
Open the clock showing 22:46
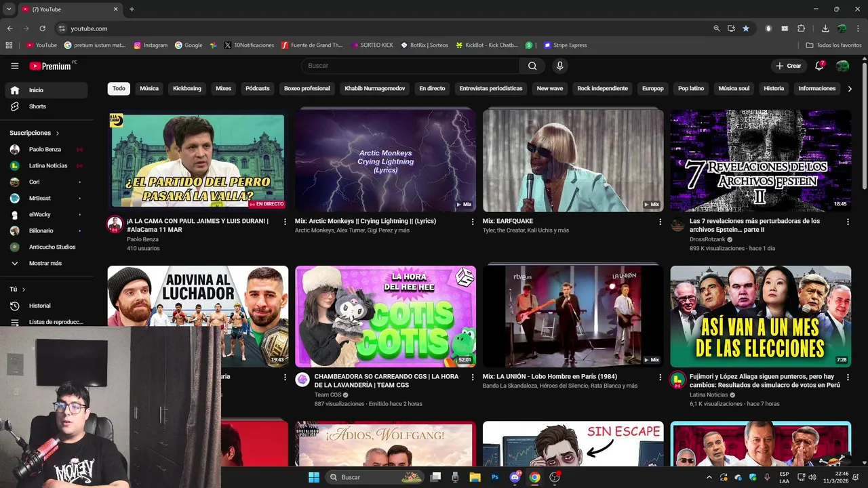[836, 477]
